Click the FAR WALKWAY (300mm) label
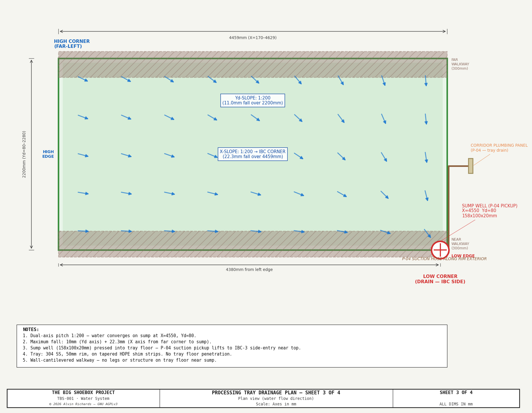Screen dimensions: 532x413 click(x=460, y=64)
